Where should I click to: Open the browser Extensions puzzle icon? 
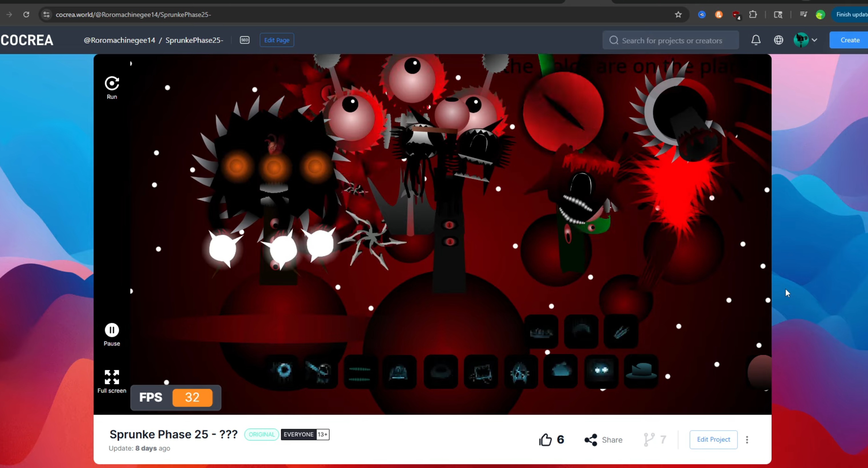(x=753, y=15)
